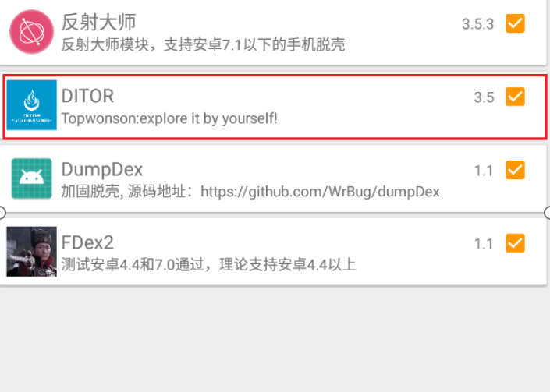Viewport: 550px width, 392px height.
Task: Open the green DumpDex android icon
Action: pos(31,178)
